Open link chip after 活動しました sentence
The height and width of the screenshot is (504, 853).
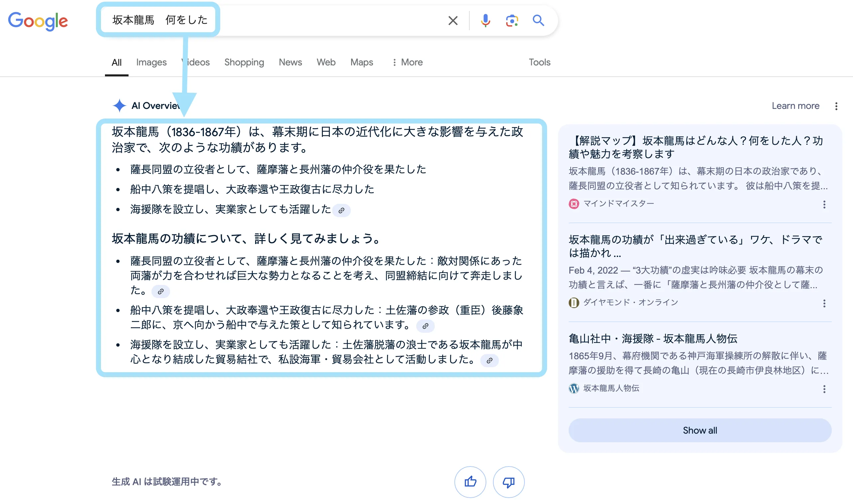(x=490, y=361)
